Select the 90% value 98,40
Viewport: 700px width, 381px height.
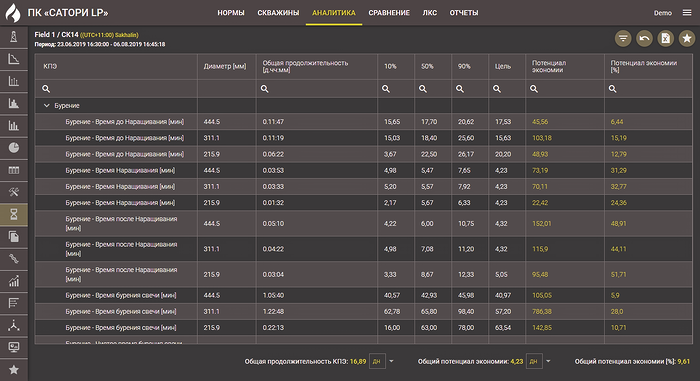tap(466, 311)
